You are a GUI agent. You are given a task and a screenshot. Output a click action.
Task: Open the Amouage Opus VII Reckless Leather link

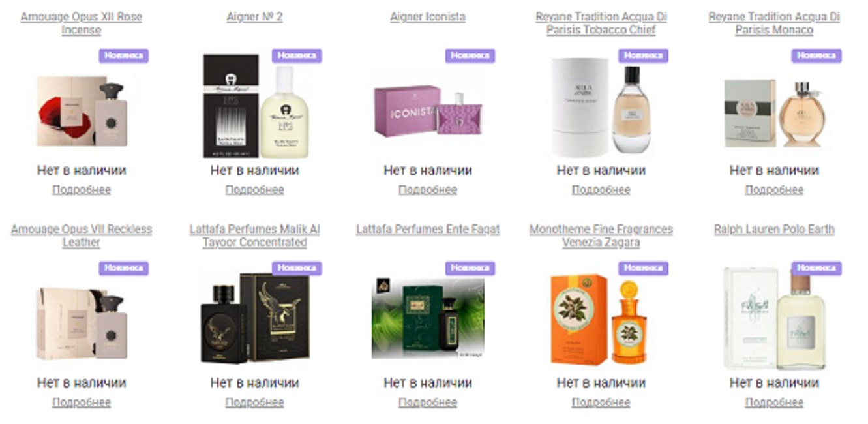[x=81, y=235]
